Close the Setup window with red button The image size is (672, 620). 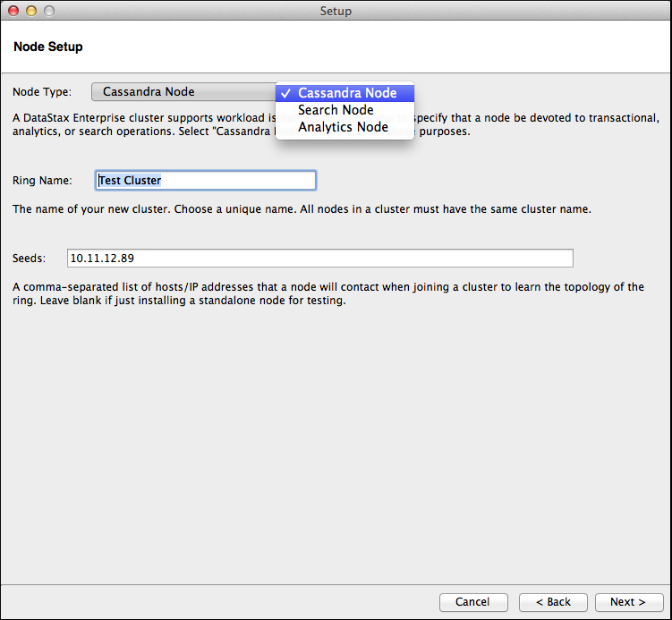(13, 11)
